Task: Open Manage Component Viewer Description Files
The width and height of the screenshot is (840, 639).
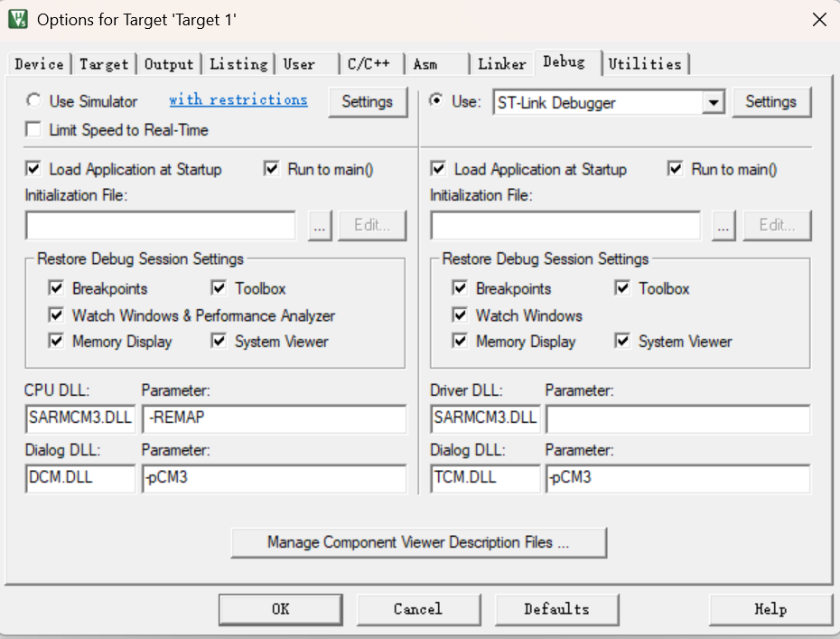Action: click(419, 543)
